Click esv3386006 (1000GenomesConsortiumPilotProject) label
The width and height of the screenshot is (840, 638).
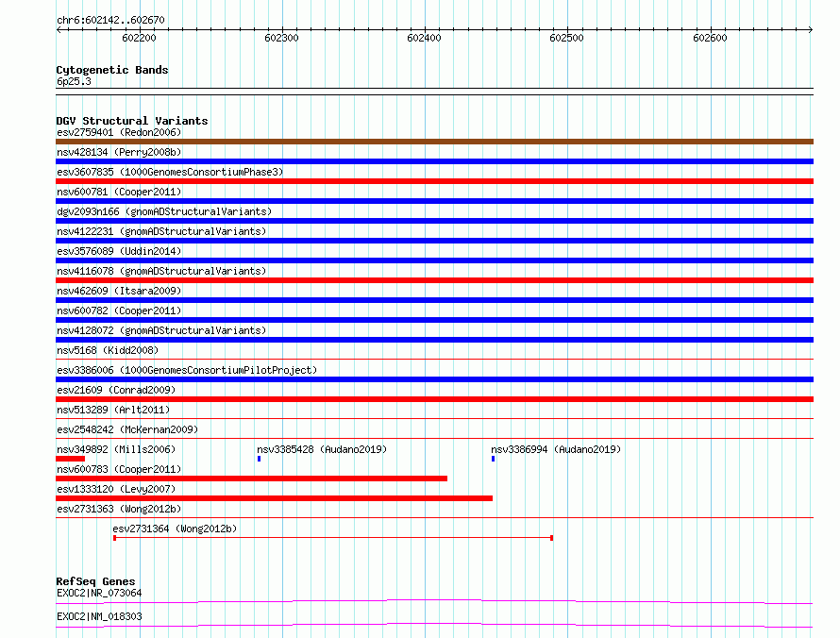point(187,370)
